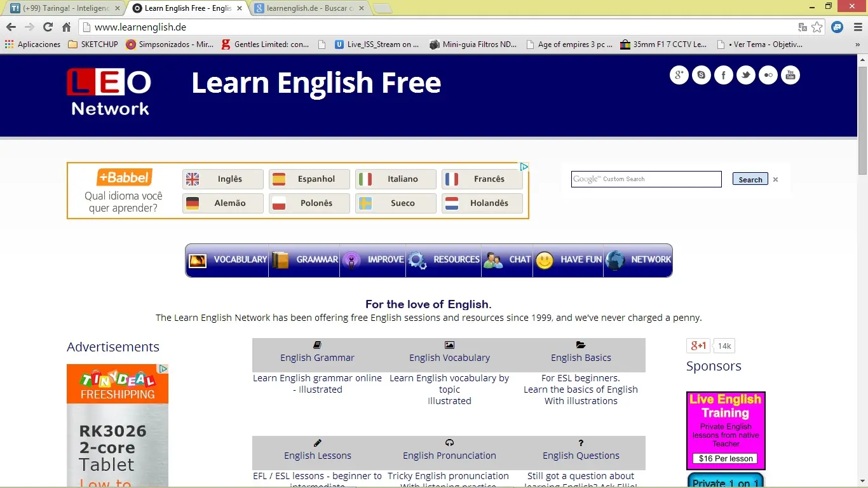868x488 pixels.
Task: Go back using the browser back arrow
Action: 11,27
